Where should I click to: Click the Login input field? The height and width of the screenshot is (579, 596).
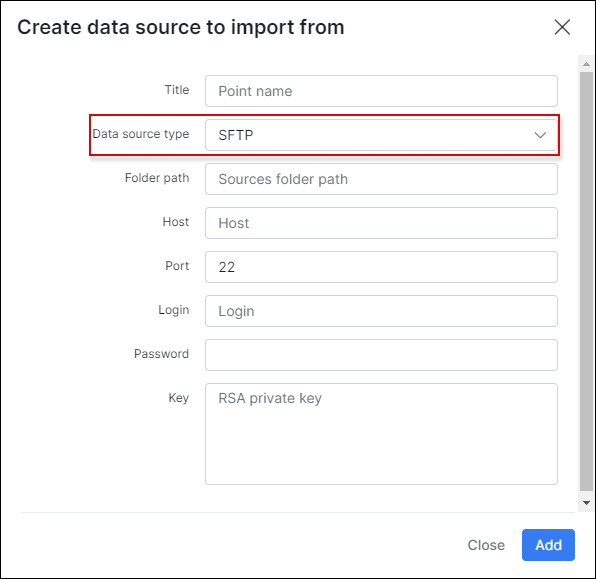[x=381, y=311]
